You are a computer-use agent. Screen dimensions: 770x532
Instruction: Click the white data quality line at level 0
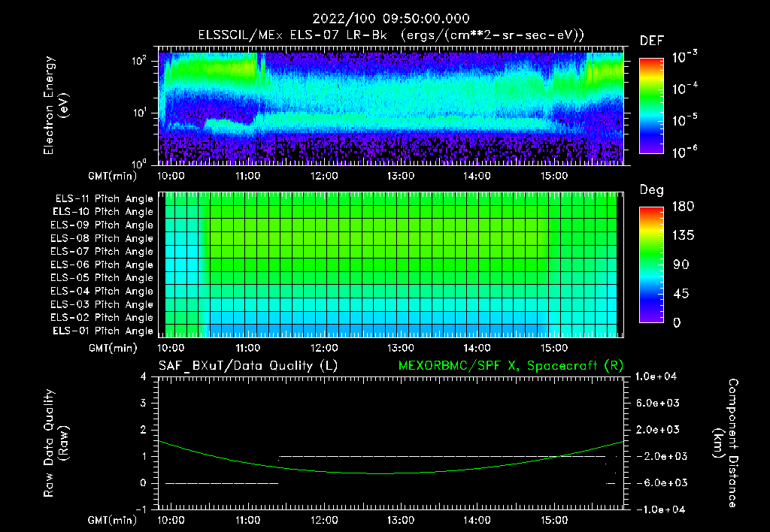(222, 483)
